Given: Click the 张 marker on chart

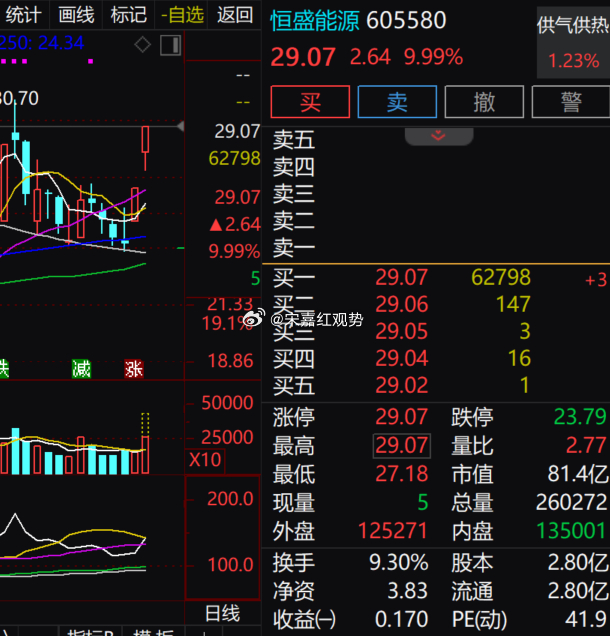Looking at the screenshot, I should pyautogui.click(x=134, y=369).
